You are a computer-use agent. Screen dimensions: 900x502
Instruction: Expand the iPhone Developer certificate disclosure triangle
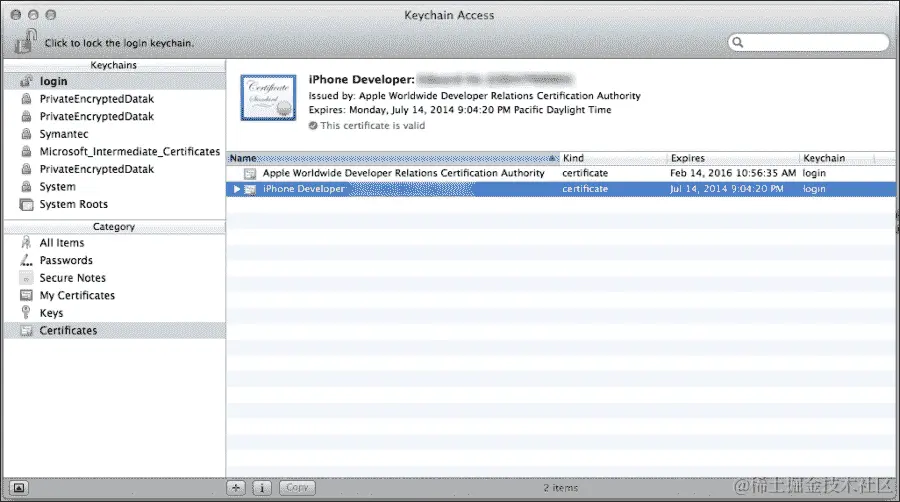click(x=236, y=189)
